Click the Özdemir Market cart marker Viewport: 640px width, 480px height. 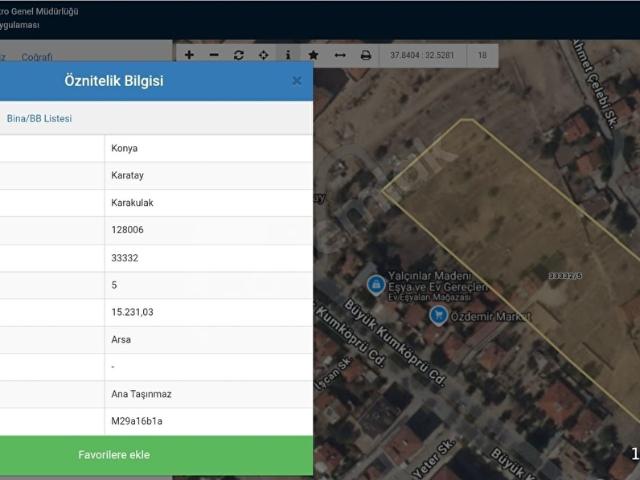(x=439, y=316)
